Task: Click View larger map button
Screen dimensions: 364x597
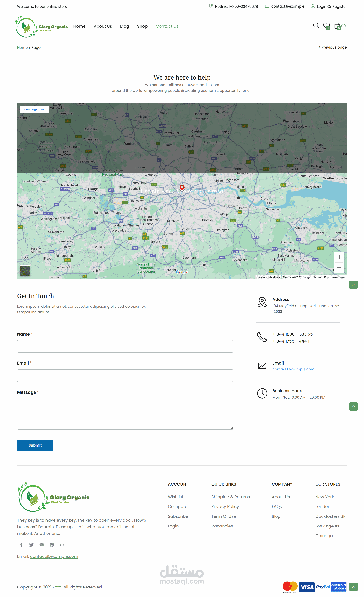Action: (34, 109)
